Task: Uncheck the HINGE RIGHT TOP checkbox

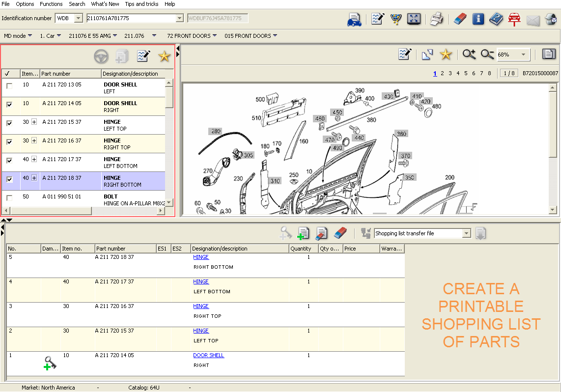Action: (9, 141)
